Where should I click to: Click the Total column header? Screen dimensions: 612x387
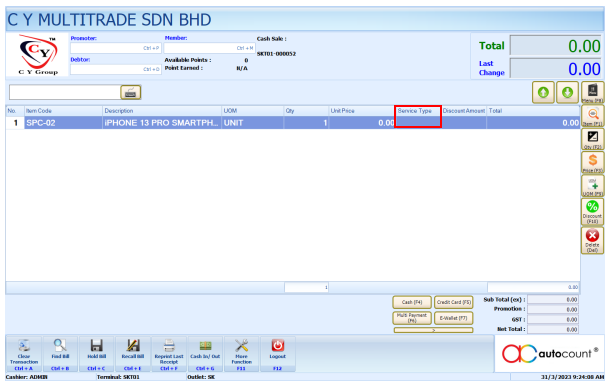pos(533,111)
